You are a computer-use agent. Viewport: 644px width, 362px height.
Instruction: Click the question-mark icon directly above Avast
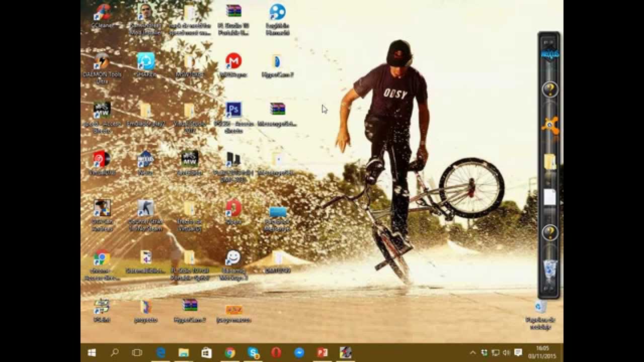pos(550,90)
